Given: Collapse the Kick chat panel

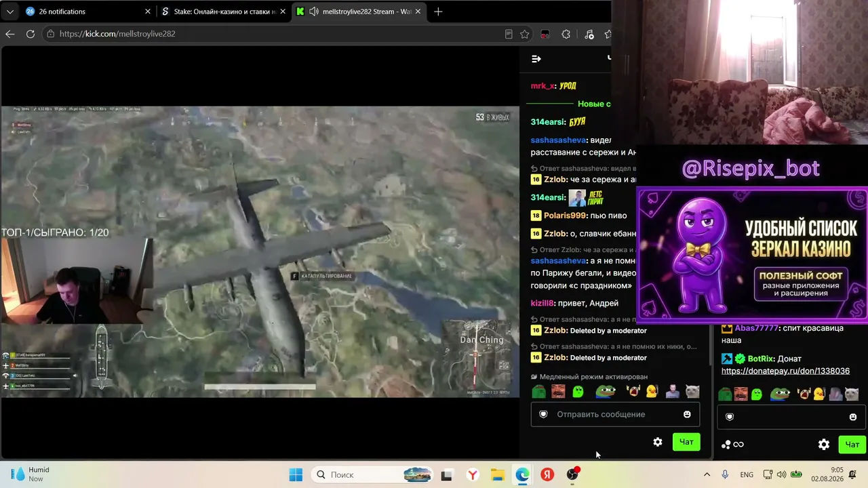Looking at the screenshot, I should coord(536,59).
